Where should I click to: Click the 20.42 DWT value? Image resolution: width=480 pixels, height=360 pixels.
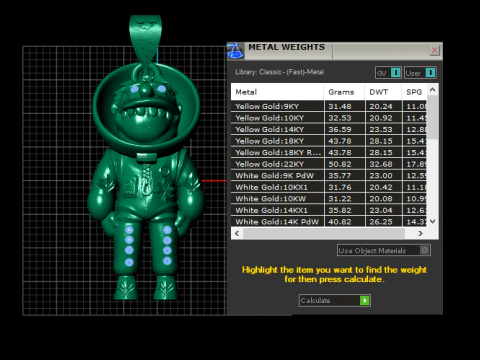[x=381, y=187]
